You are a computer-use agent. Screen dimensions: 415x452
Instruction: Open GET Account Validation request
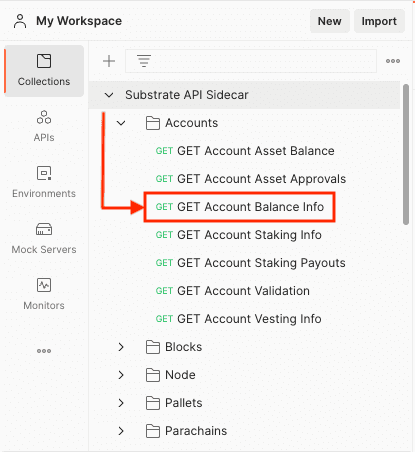coord(233,291)
